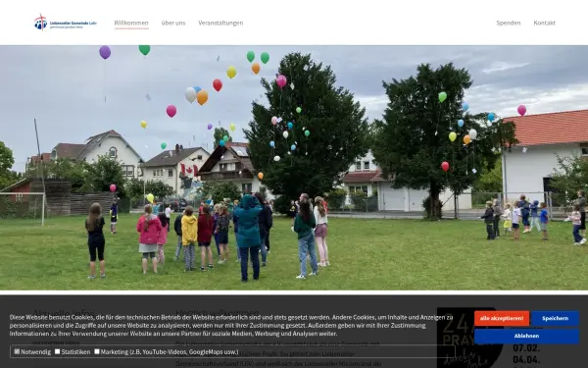The height and width of the screenshot is (368, 588).
Task: Accept all cookies with alle akzeptieren
Action: coord(502,318)
